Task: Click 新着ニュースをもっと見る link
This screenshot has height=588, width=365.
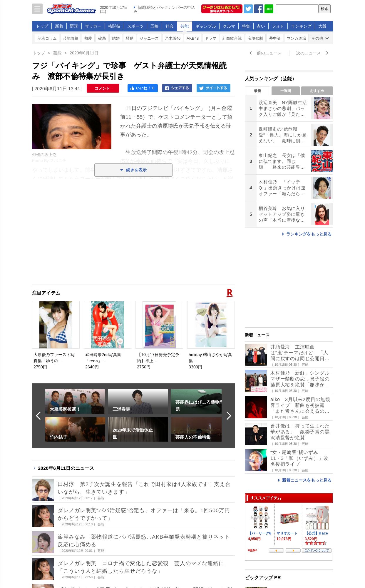Action: 305,480
